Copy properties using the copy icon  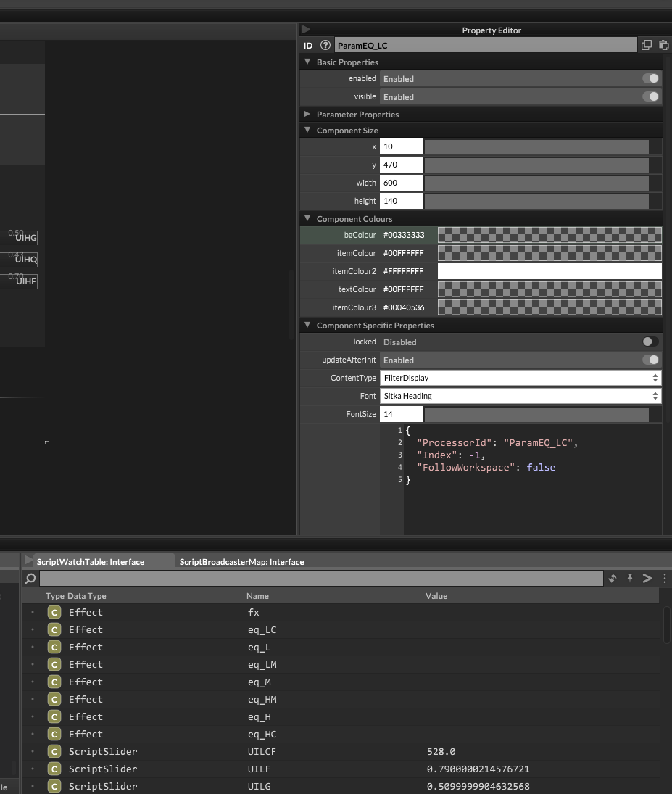[647, 46]
